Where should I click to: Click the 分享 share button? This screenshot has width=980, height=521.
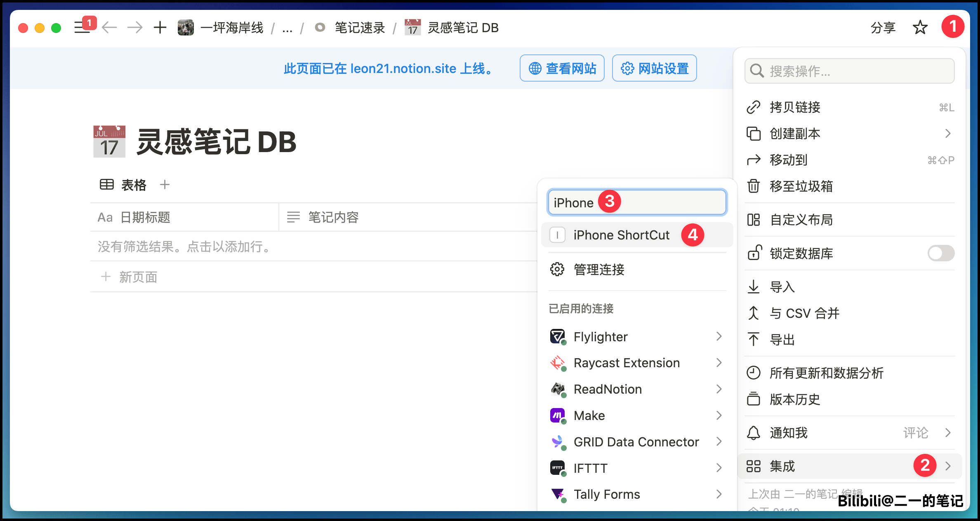883,28
